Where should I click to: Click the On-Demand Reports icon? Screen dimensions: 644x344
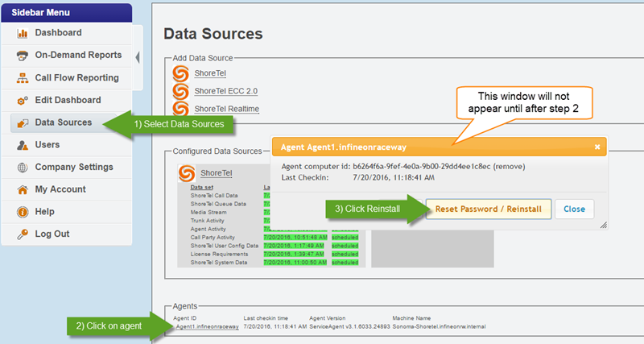tap(23, 56)
